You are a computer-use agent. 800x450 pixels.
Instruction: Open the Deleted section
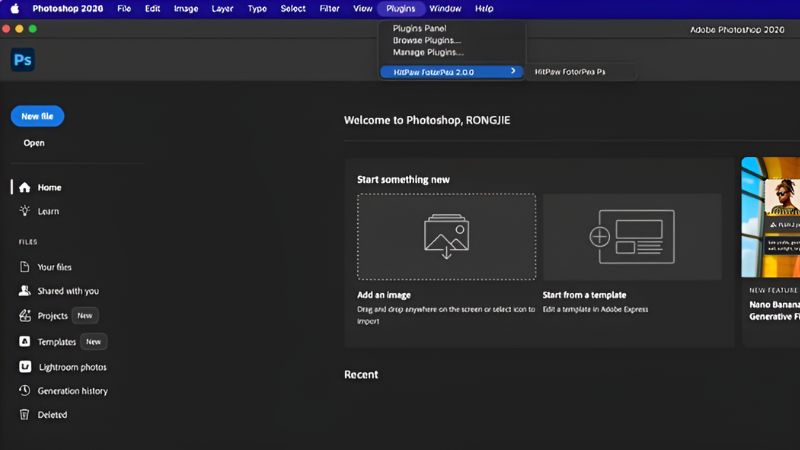52,415
